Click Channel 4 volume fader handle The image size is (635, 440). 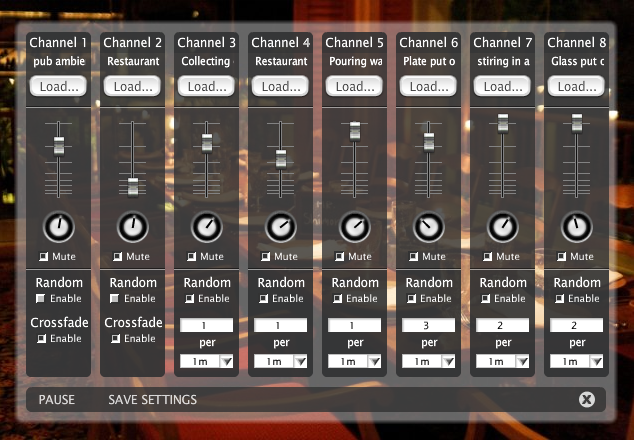[281, 159]
